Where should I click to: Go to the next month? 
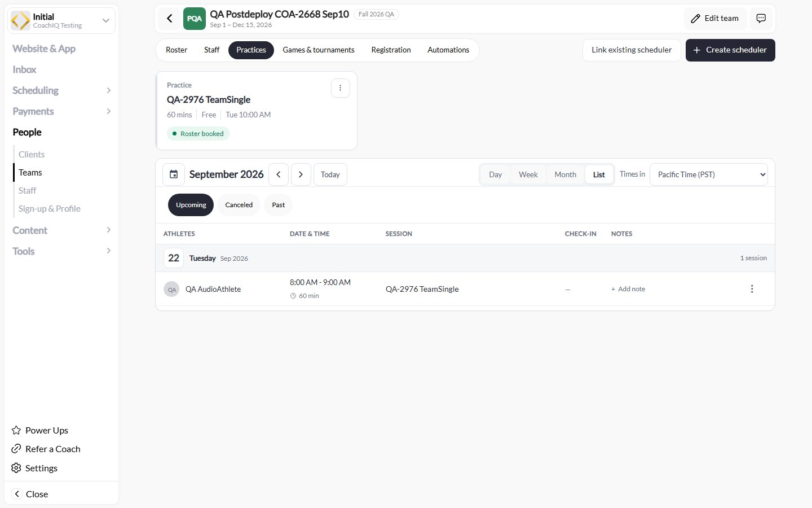click(x=301, y=174)
